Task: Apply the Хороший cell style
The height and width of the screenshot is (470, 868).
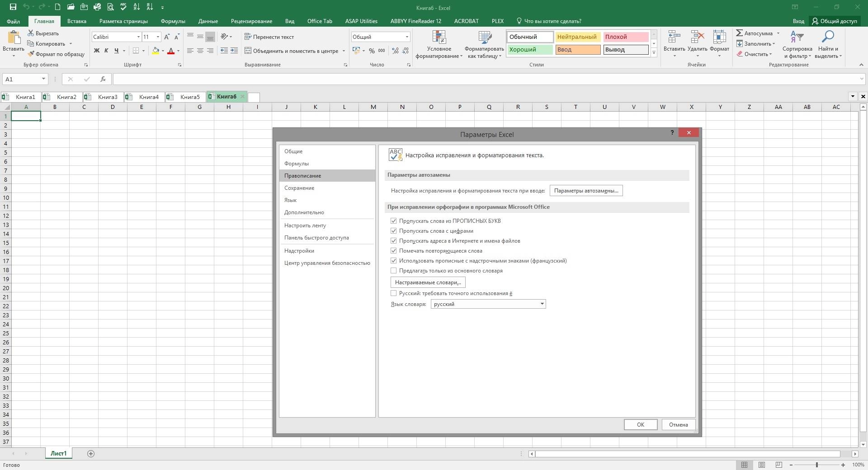Action: coord(530,50)
